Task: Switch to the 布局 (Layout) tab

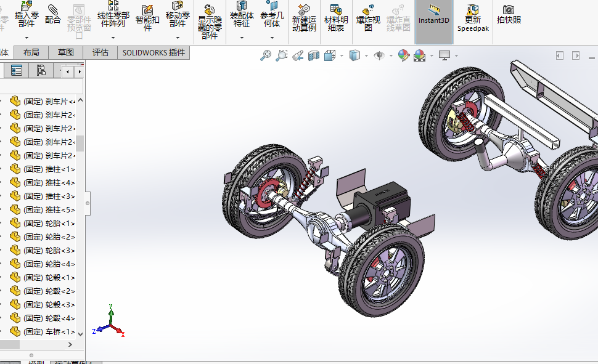Action: click(x=31, y=52)
